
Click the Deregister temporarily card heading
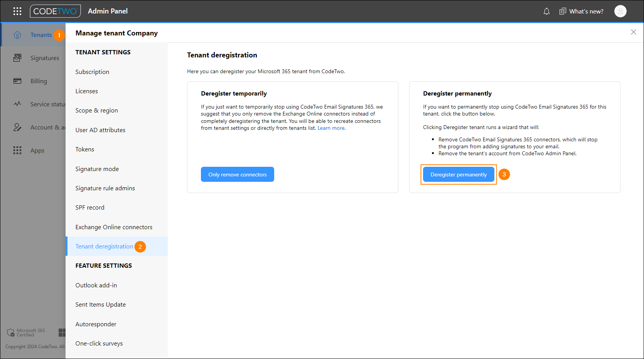click(x=234, y=94)
